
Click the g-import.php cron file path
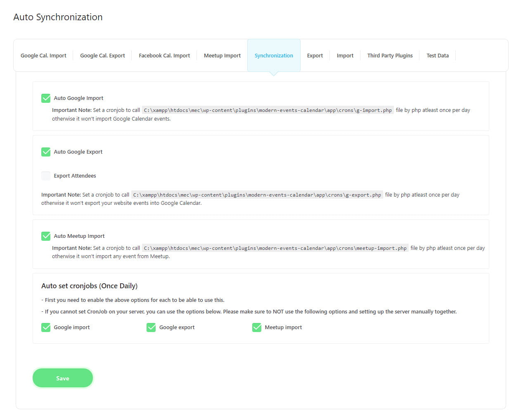click(268, 110)
